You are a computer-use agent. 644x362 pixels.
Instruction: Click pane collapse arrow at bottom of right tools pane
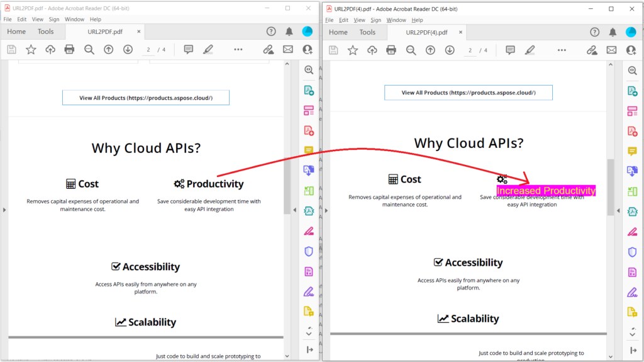tap(633, 351)
